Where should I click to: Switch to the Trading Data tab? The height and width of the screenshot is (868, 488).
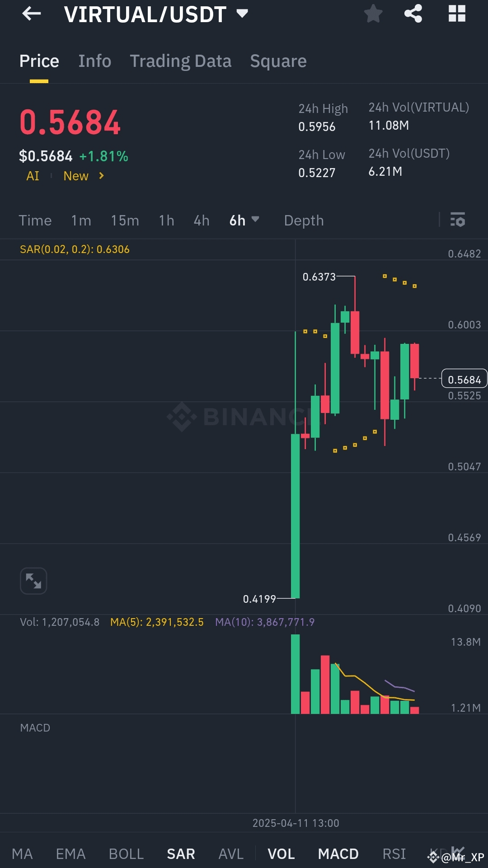tap(181, 61)
